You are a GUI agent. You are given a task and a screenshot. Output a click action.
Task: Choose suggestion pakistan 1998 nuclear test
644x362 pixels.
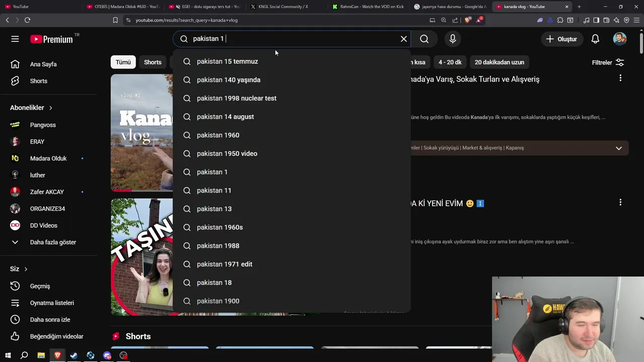pyautogui.click(x=292, y=98)
